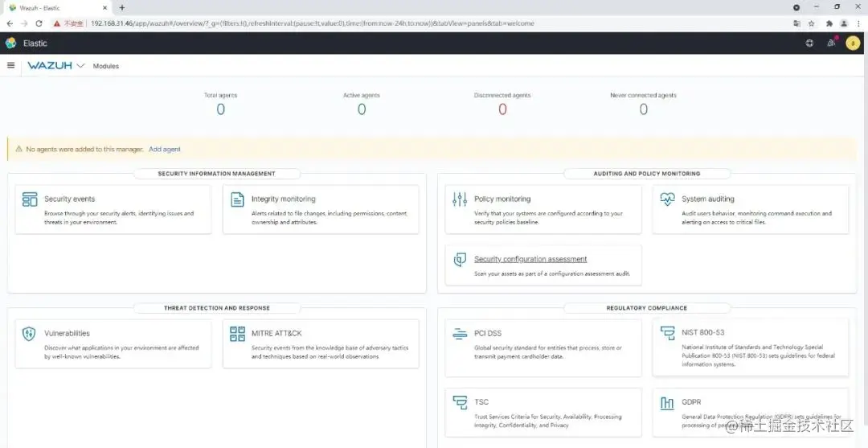Click the Modules breadcrumb
868x448 pixels.
pyautogui.click(x=106, y=66)
